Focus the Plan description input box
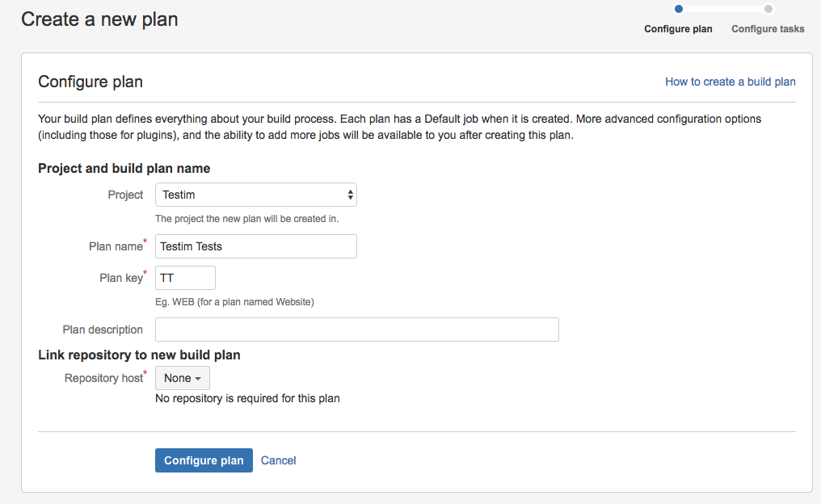The height and width of the screenshot is (504, 821). [356, 330]
